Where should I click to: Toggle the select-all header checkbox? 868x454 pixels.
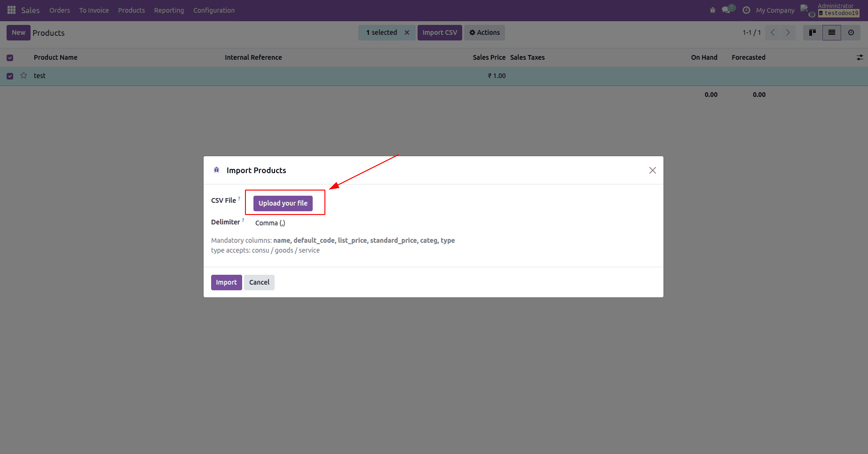(x=10, y=58)
